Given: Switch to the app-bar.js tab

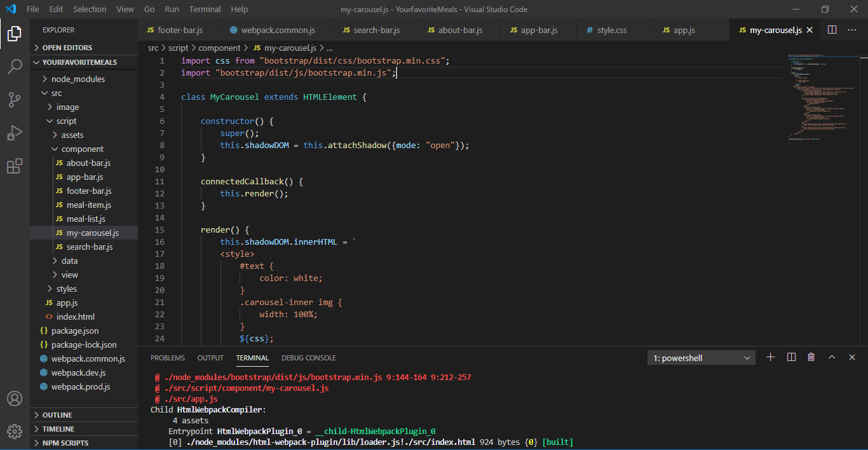Looking at the screenshot, I should point(539,30).
